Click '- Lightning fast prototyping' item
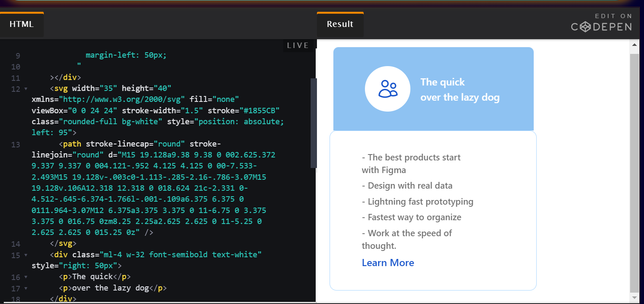Screen dimensions: 644x304 [x=418, y=202]
